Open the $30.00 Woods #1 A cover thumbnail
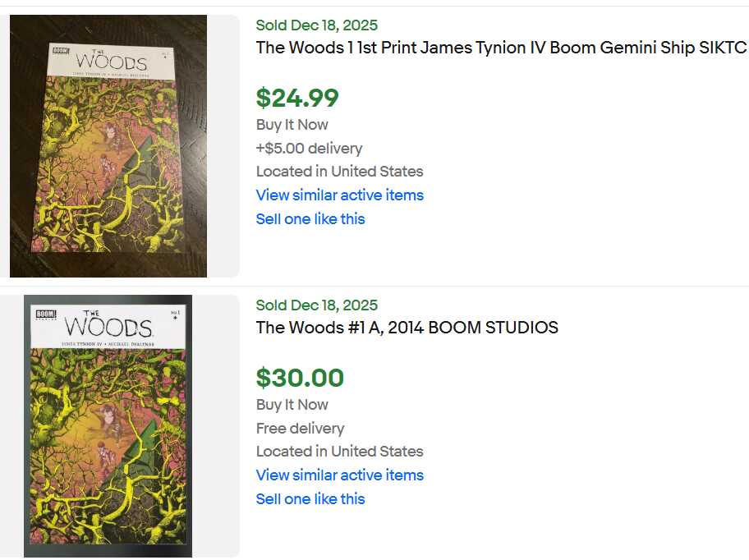Image resolution: width=749 pixels, height=560 pixels. [x=108, y=425]
